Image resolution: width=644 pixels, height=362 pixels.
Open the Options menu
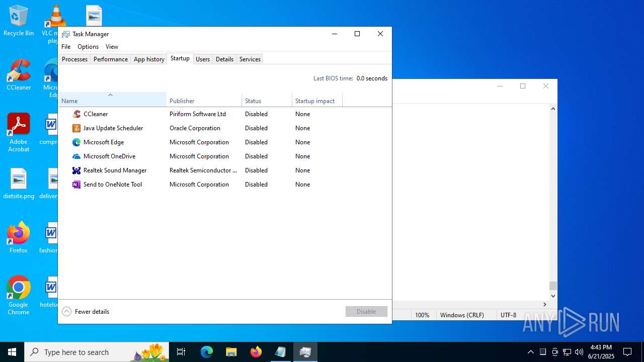(88, 47)
